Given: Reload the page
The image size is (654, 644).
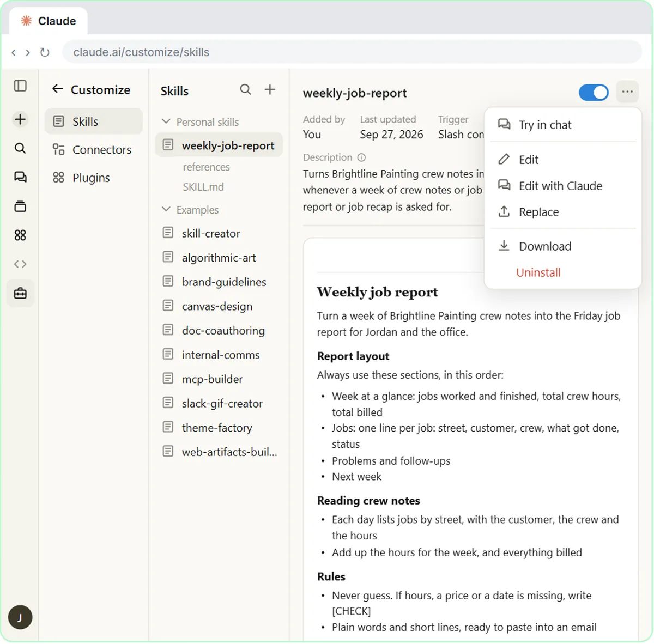Looking at the screenshot, I should 45,52.
